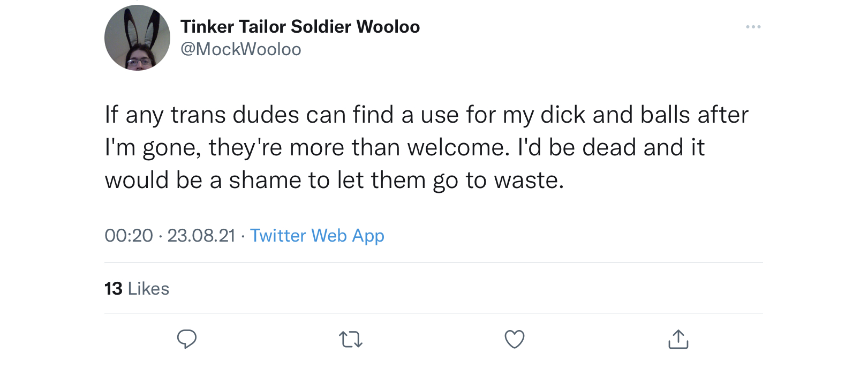The width and height of the screenshot is (868, 375).
Task: Click the Twitter Web App source link
Action: pyautogui.click(x=317, y=236)
